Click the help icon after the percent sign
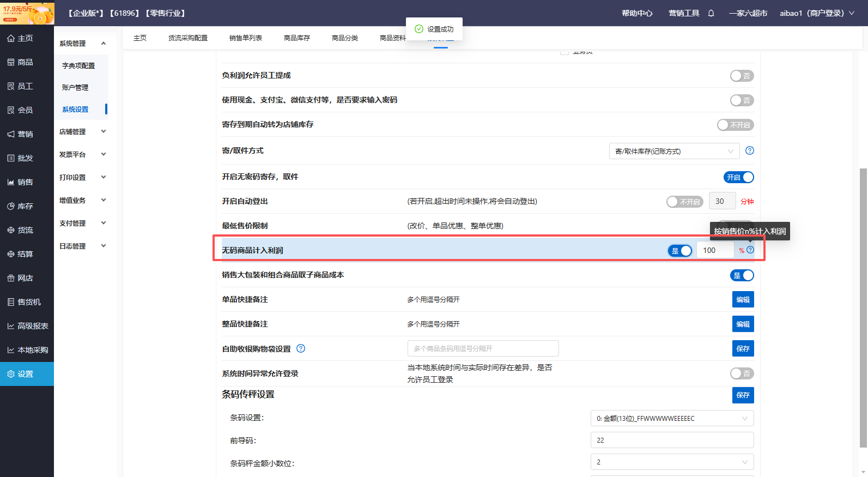868x477 pixels. pyautogui.click(x=750, y=250)
